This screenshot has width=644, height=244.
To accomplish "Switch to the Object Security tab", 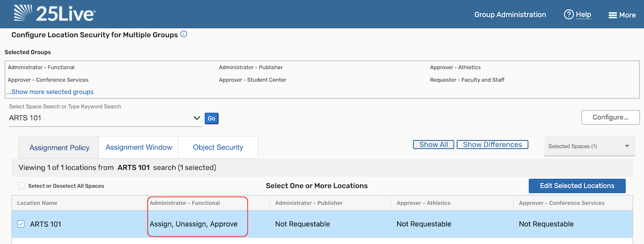I will (x=218, y=147).
